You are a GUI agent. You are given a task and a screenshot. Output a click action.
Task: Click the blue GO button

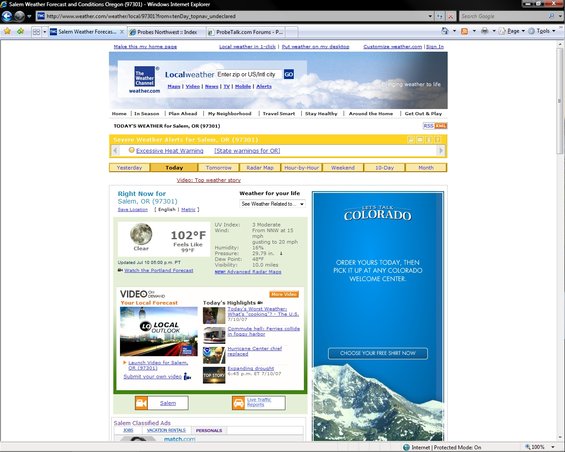click(x=289, y=74)
